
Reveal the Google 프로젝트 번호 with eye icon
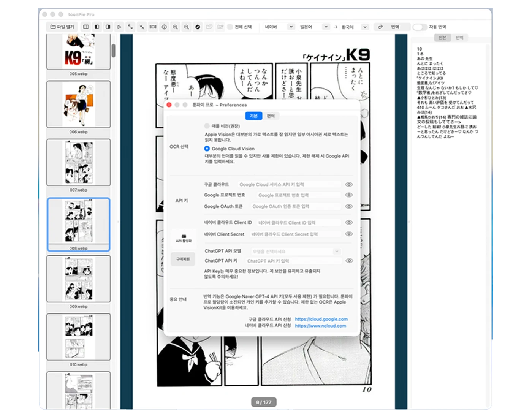coord(349,195)
